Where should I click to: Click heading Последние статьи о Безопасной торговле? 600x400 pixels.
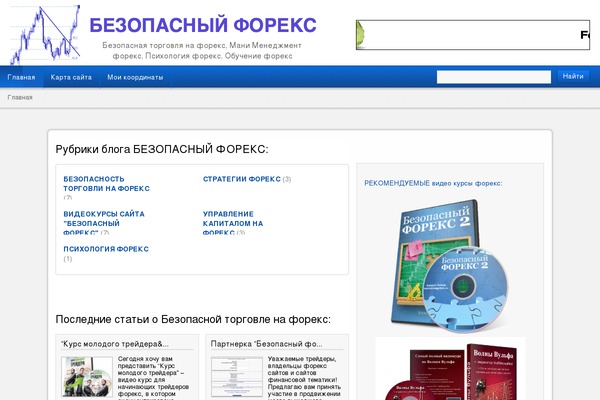pos(193,319)
